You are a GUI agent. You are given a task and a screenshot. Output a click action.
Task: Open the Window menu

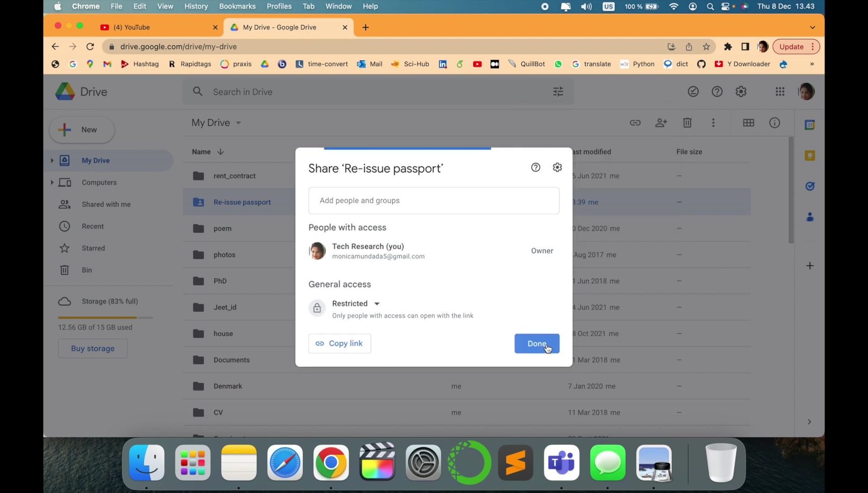click(338, 6)
